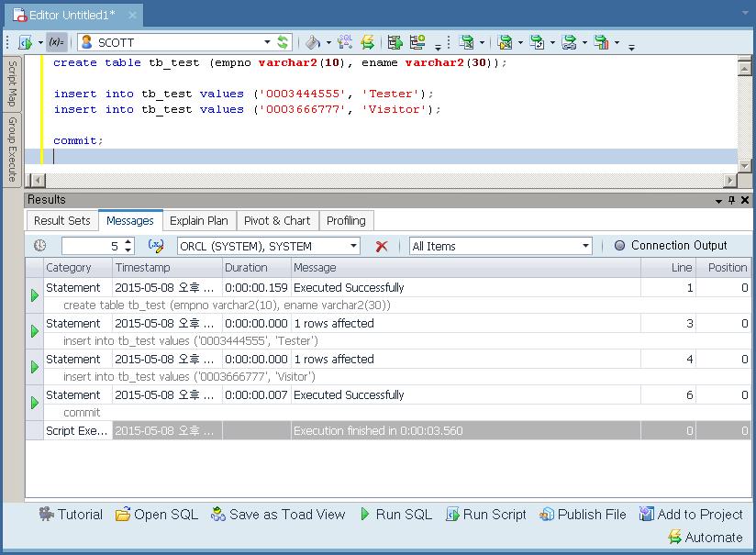
Task: Switch to the Explain Plan tab
Action: click(x=199, y=220)
